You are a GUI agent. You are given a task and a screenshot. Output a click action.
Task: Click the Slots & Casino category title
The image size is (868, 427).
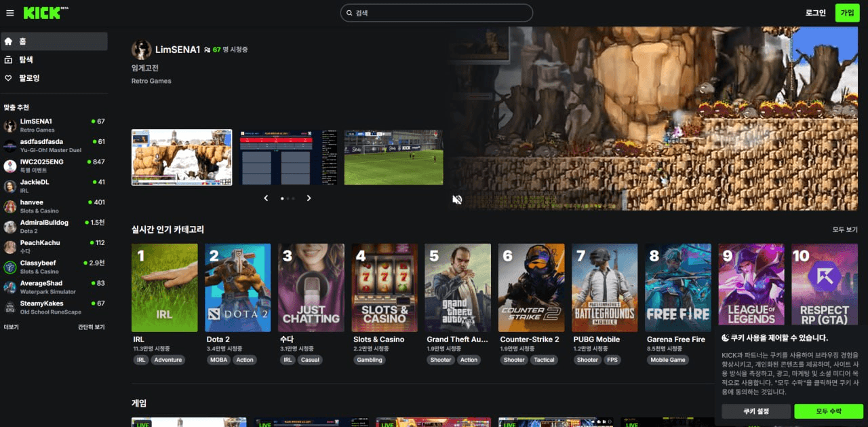(378, 339)
